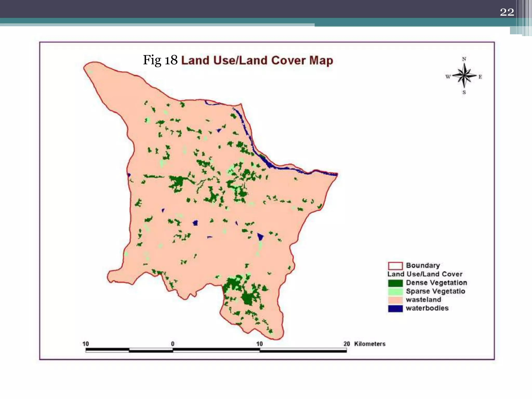This screenshot has width=532, height=399.
Task: Click the compass rose icon
Action: pyautogui.click(x=464, y=76)
